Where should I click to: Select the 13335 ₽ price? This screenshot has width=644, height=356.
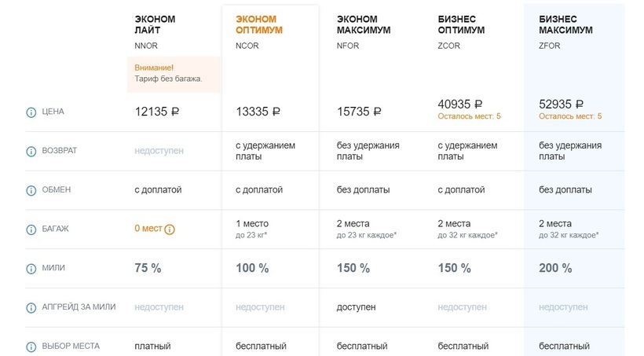click(x=258, y=112)
